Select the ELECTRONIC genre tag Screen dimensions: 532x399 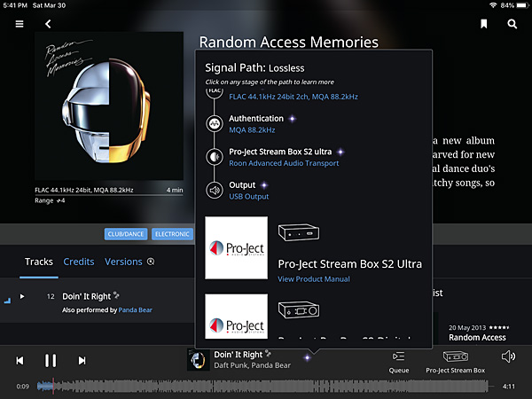(172, 234)
